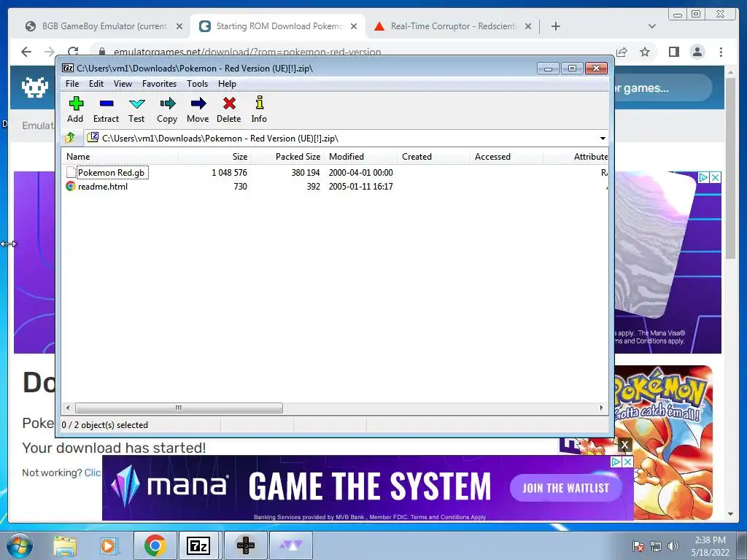Image resolution: width=747 pixels, height=560 pixels.
Task: Open Windows Media Player from taskbar
Action: pos(108,545)
